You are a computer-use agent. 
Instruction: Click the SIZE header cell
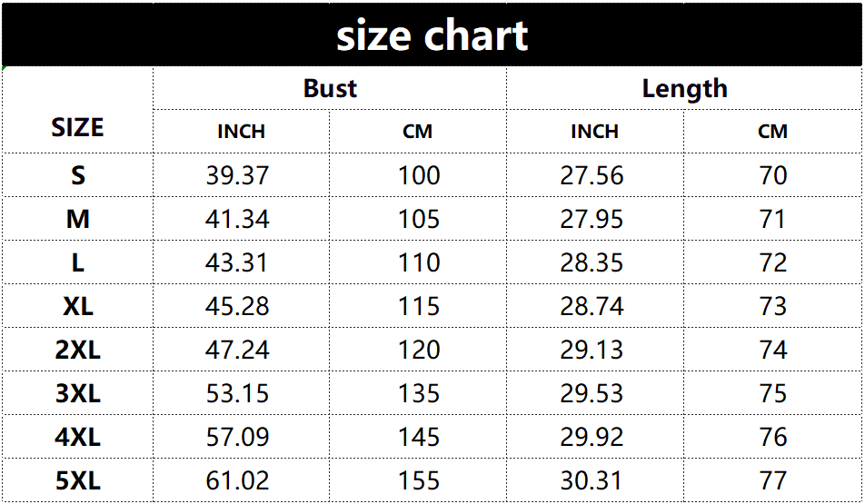[x=77, y=127]
